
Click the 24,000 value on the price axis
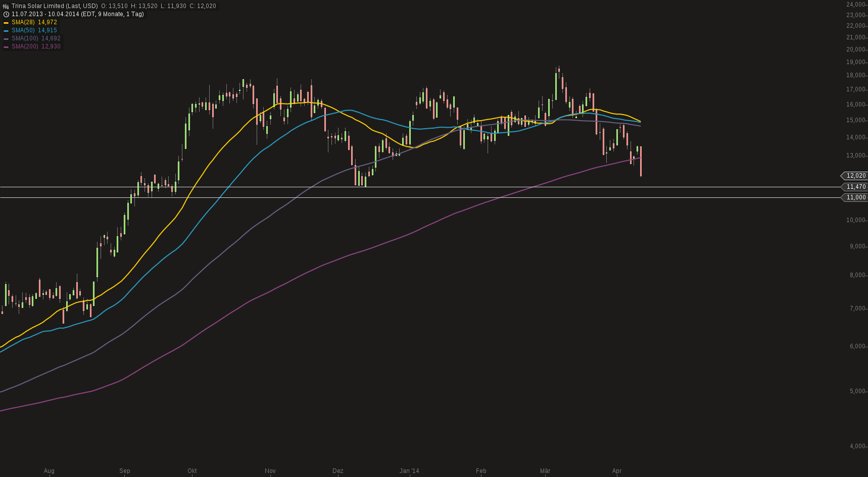[x=856, y=5]
